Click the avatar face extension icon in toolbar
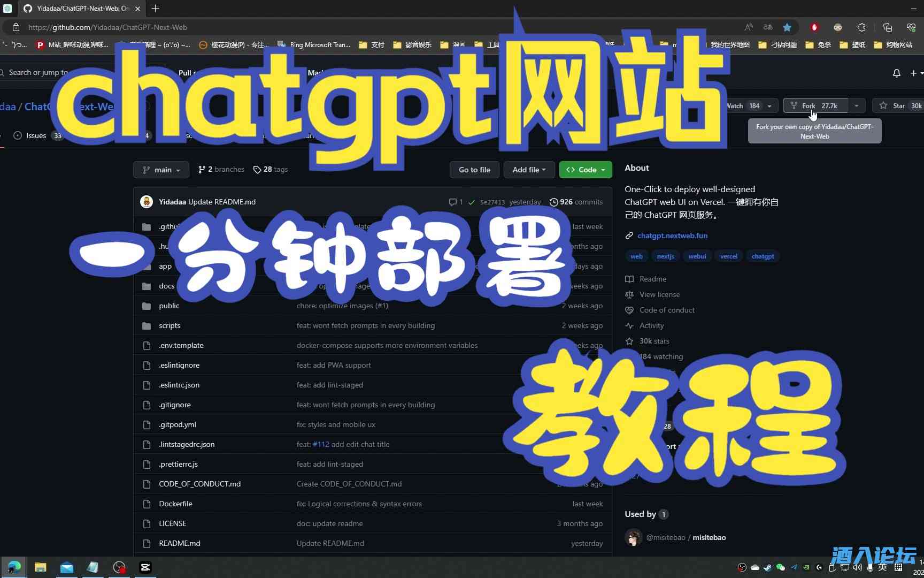The width and height of the screenshot is (924, 578). 838,27
